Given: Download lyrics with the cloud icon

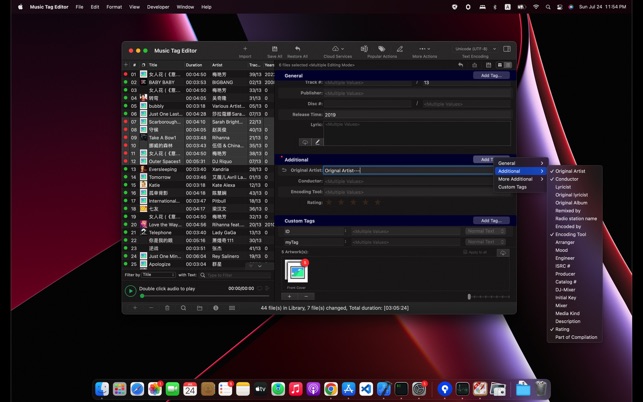Looking at the screenshot, I should point(305,142).
